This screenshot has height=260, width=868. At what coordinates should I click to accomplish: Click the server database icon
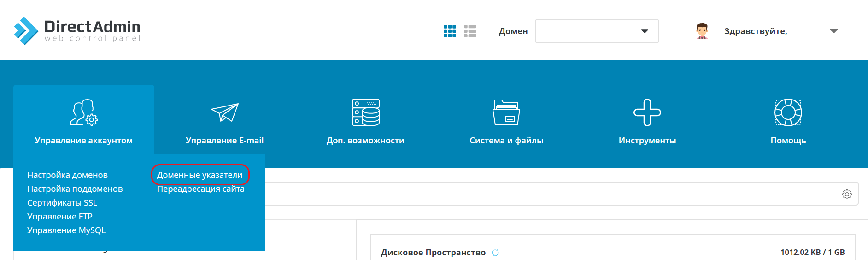pyautogui.click(x=365, y=112)
